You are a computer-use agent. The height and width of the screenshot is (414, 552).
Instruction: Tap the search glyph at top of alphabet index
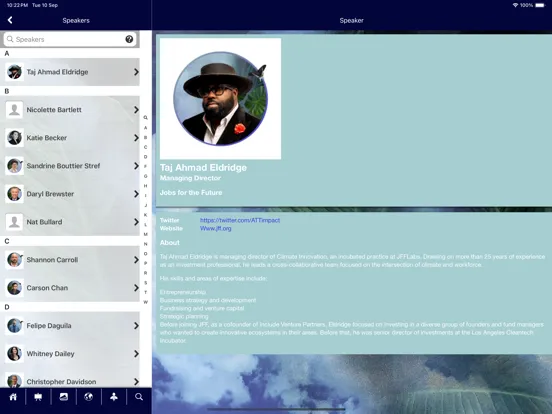point(145,118)
